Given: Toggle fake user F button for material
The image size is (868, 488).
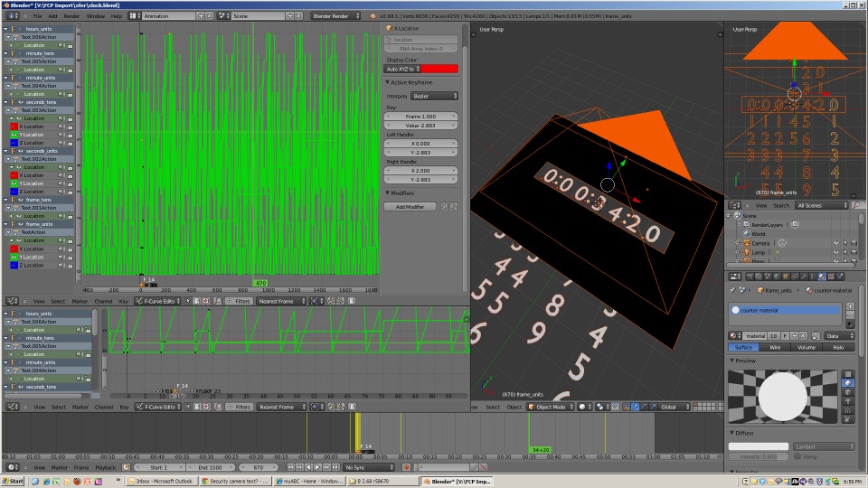Looking at the screenshot, I should pyautogui.click(x=787, y=336).
